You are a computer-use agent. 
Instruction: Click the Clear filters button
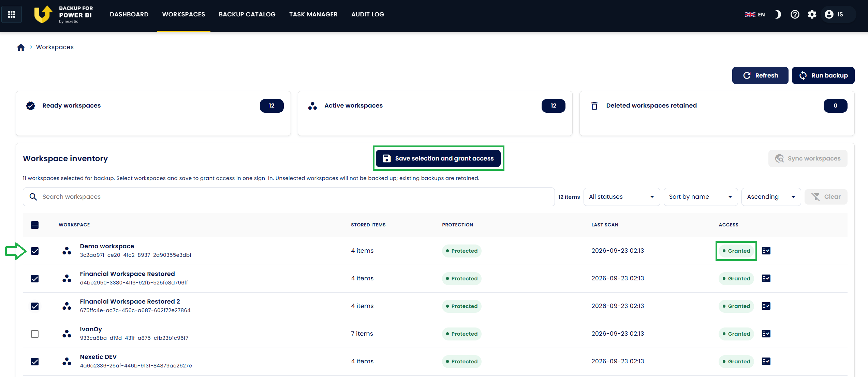pyautogui.click(x=826, y=197)
